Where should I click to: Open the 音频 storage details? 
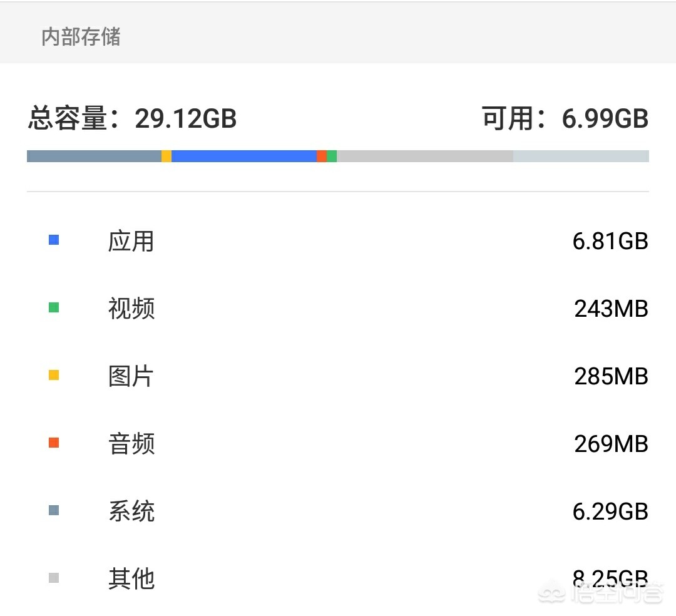338,444
